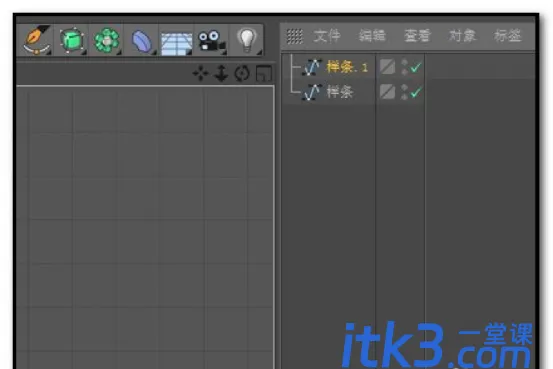Select the 样条 object in the tree

coord(340,92)
